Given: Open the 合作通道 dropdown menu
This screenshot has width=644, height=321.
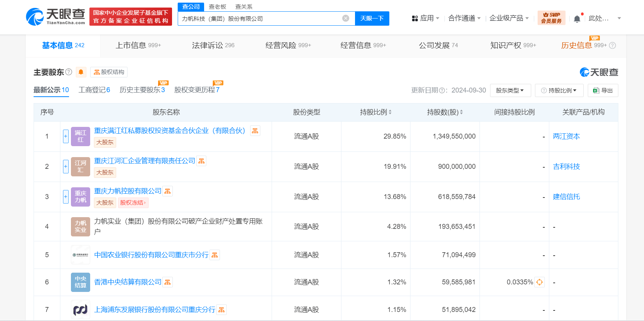Looking at the screenshot, I should tap(464, 18).
